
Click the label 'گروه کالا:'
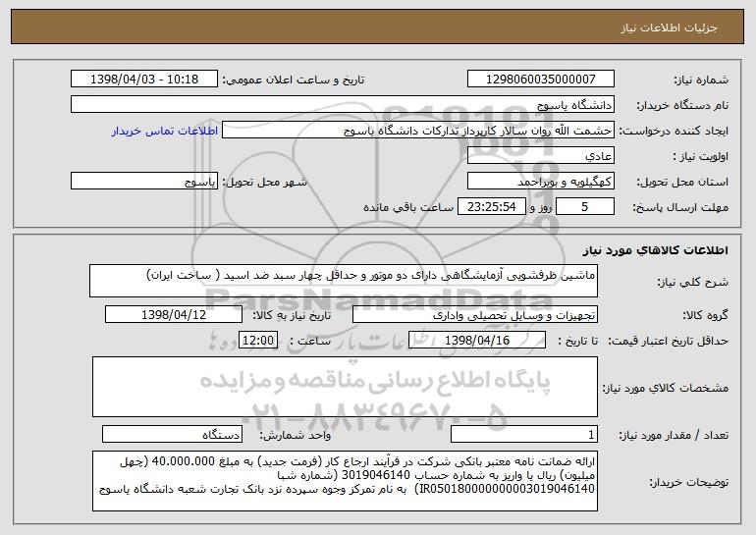coord(706,316)
